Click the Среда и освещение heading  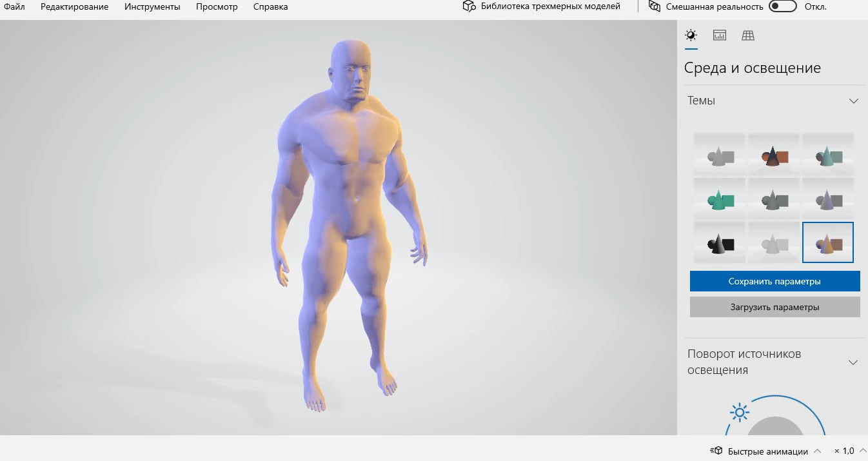click(753, 68)
